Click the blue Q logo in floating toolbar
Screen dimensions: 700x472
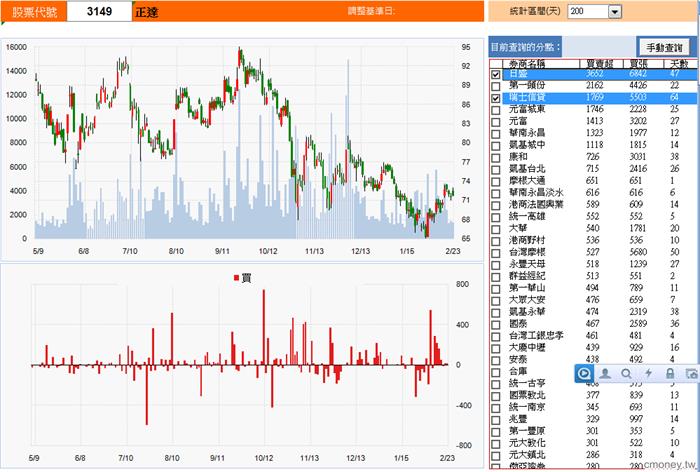584,373
